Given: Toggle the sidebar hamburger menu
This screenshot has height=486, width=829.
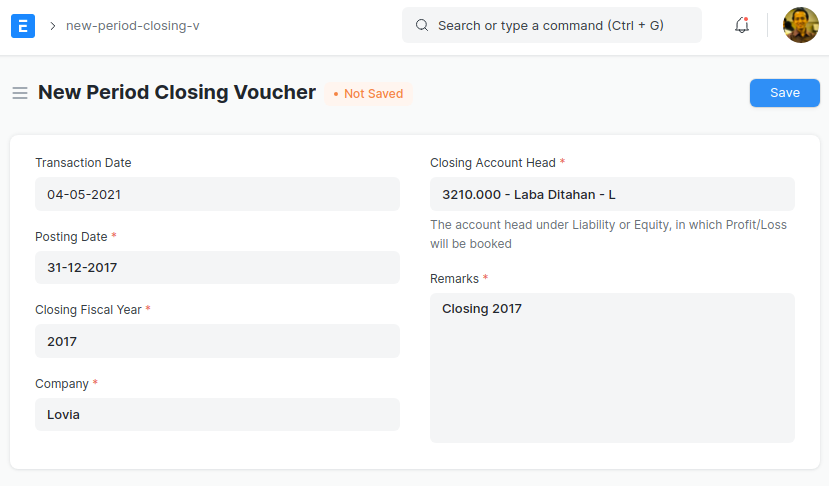Looking at the screenshot, I should tap(20, 93).
